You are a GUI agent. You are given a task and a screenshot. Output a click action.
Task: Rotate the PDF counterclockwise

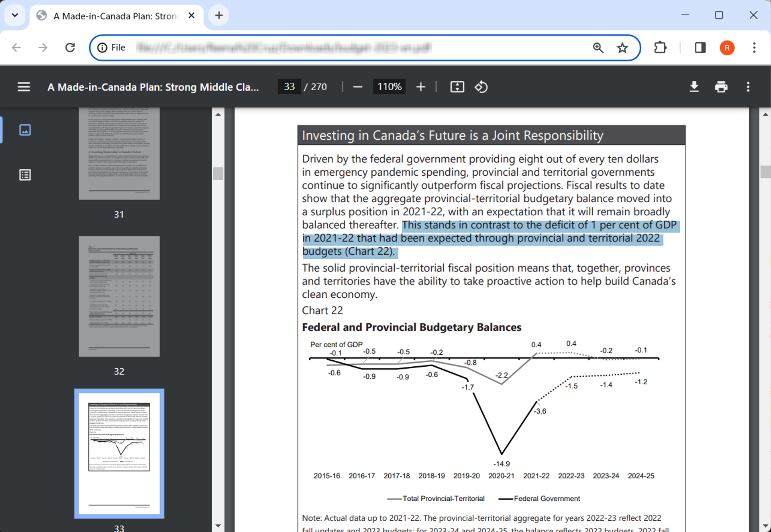(x=481, y=87)
